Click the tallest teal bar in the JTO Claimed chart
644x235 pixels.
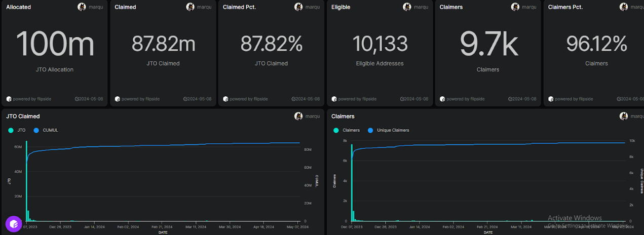click(x=26, y=182)
